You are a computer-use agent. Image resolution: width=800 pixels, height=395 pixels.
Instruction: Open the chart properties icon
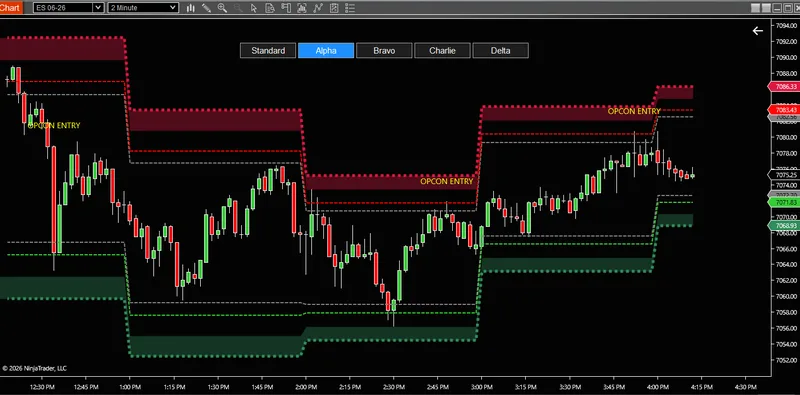pyautogui.click(x=334, y=8)
